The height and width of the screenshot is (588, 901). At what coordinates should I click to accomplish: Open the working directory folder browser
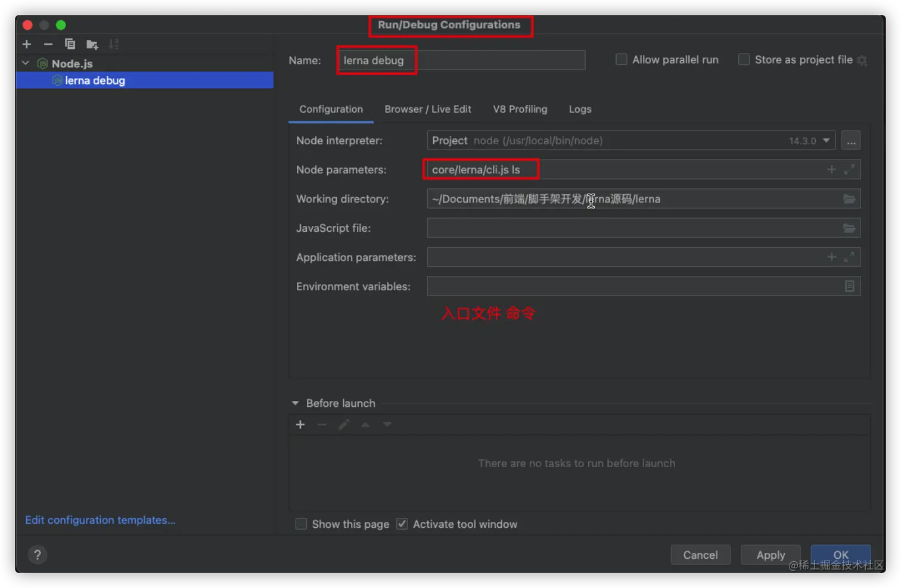click(849, 198)
